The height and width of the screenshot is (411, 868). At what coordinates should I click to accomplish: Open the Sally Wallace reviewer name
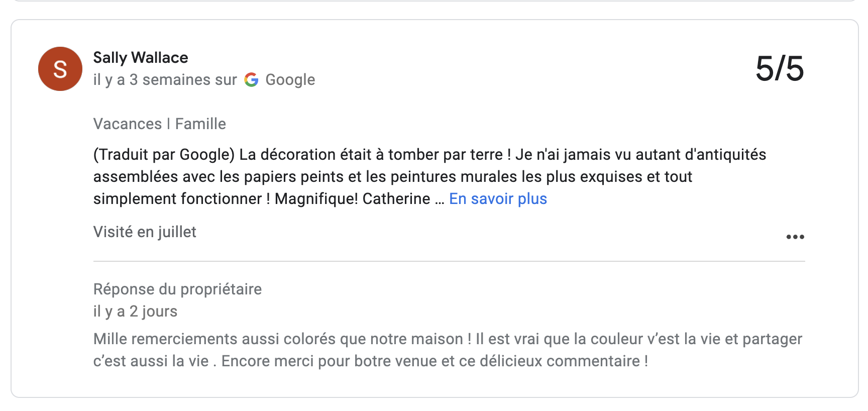141,58
